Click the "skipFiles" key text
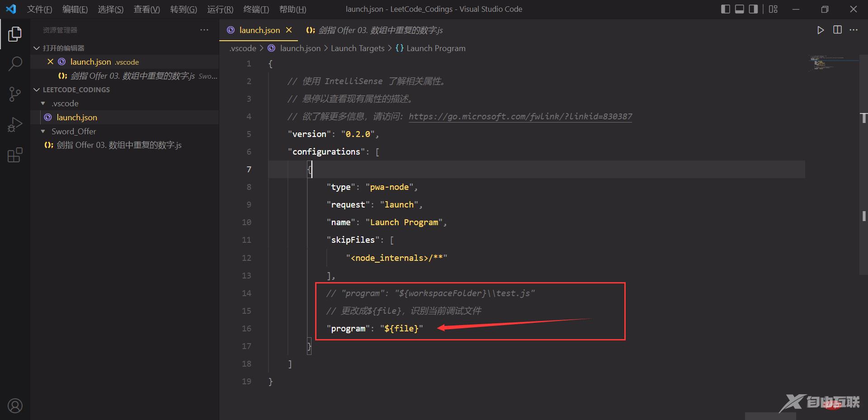The width and height of the screenshot is (868, 420). (353, 240)
